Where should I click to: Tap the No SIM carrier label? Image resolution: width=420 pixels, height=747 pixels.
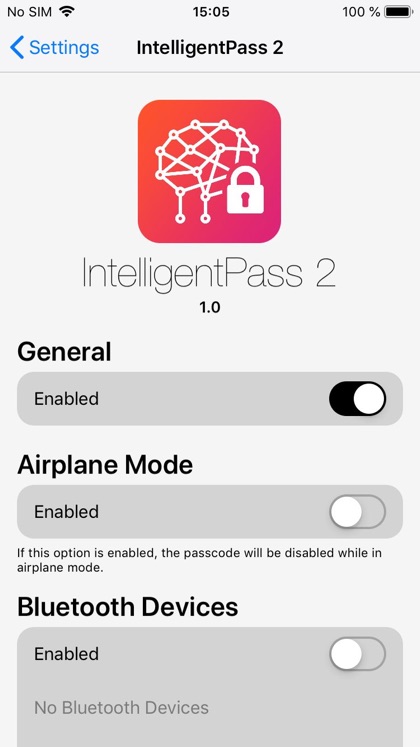click(30, 12)
